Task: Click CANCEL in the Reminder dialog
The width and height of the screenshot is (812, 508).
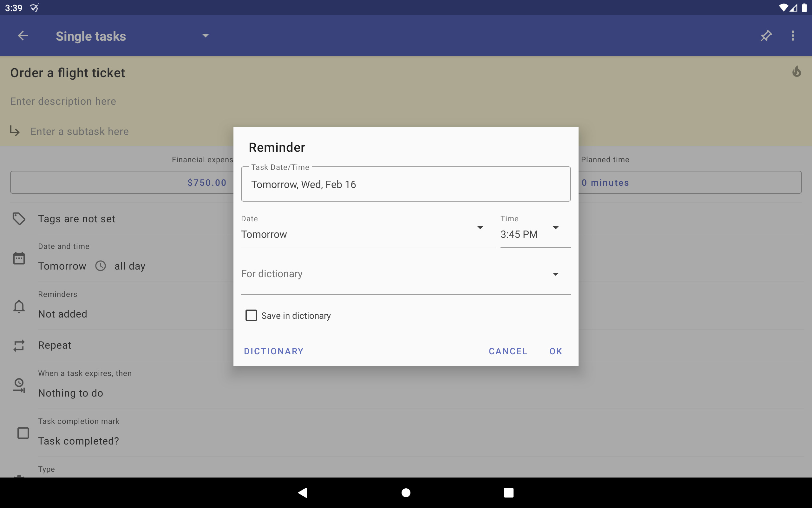Action: click(508, 351)
